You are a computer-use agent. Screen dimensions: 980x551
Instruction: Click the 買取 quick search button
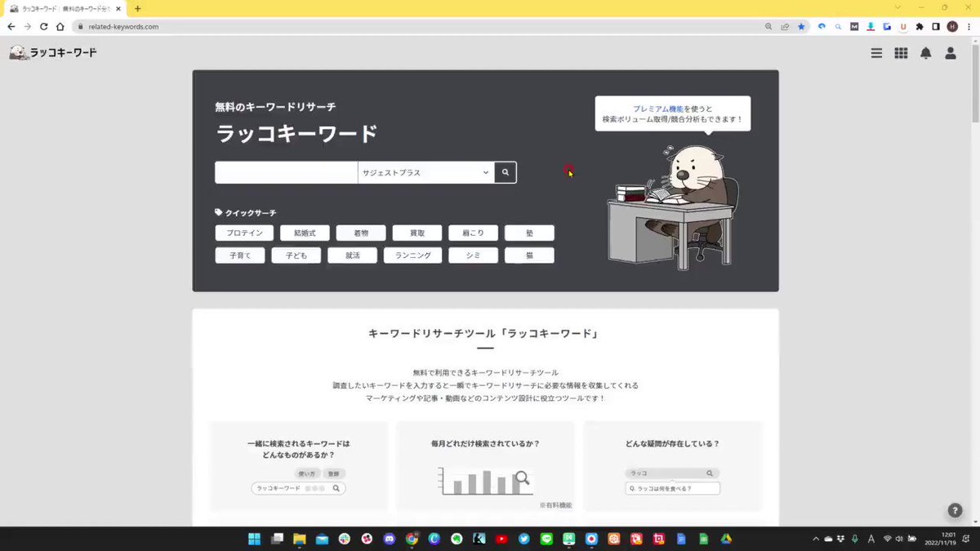417,233
